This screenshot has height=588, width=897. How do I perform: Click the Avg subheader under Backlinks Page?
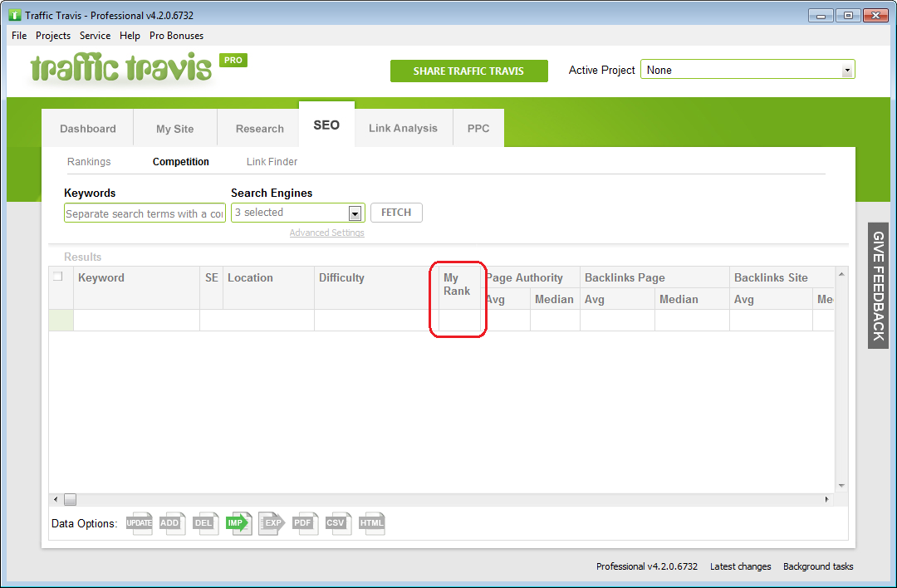617,299
